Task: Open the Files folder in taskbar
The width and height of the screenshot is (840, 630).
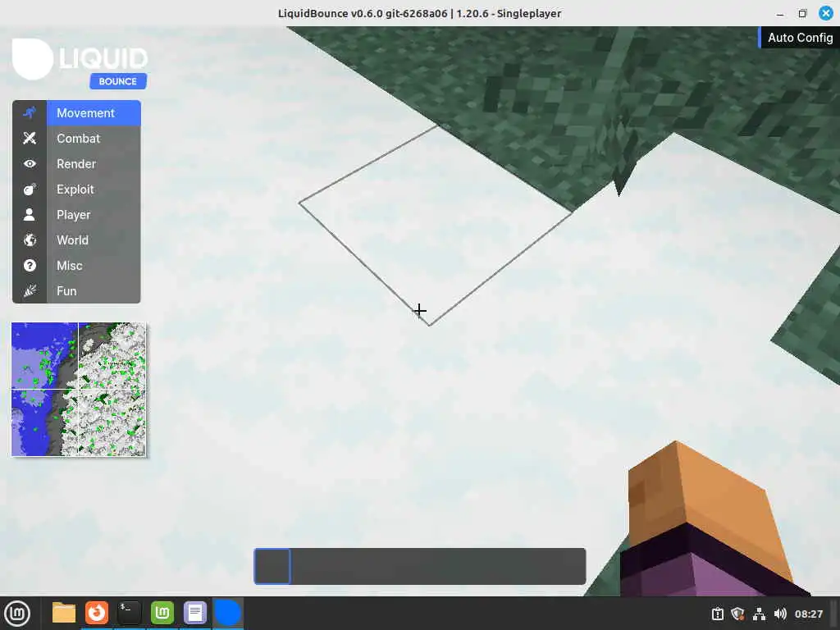Action: [64, 614]
